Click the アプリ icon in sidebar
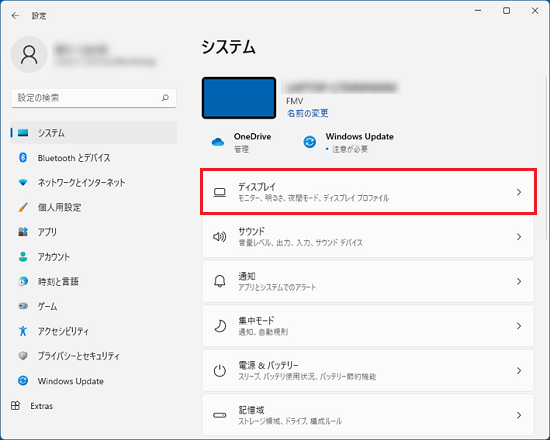550x440 pixels. click(23, 232)
